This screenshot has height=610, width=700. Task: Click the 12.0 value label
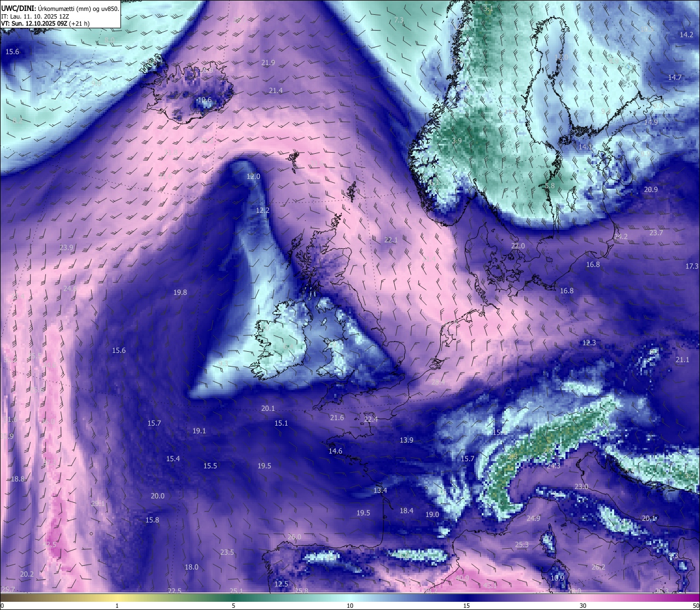[x=253, y=177]
